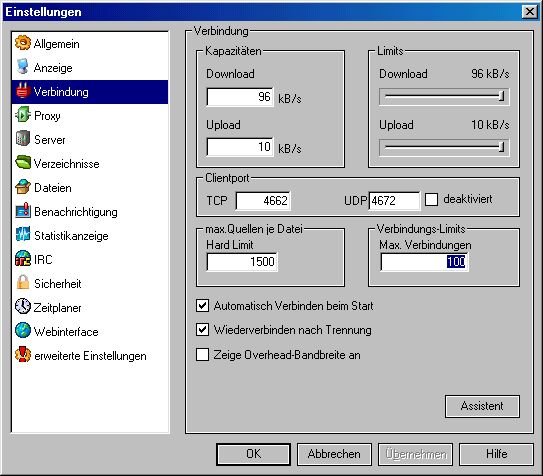Focus the TCP port input field

[263, 201]
